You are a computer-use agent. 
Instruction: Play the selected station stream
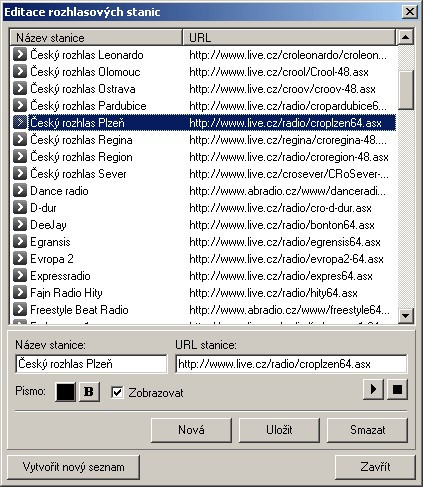[x=373, y=389]
